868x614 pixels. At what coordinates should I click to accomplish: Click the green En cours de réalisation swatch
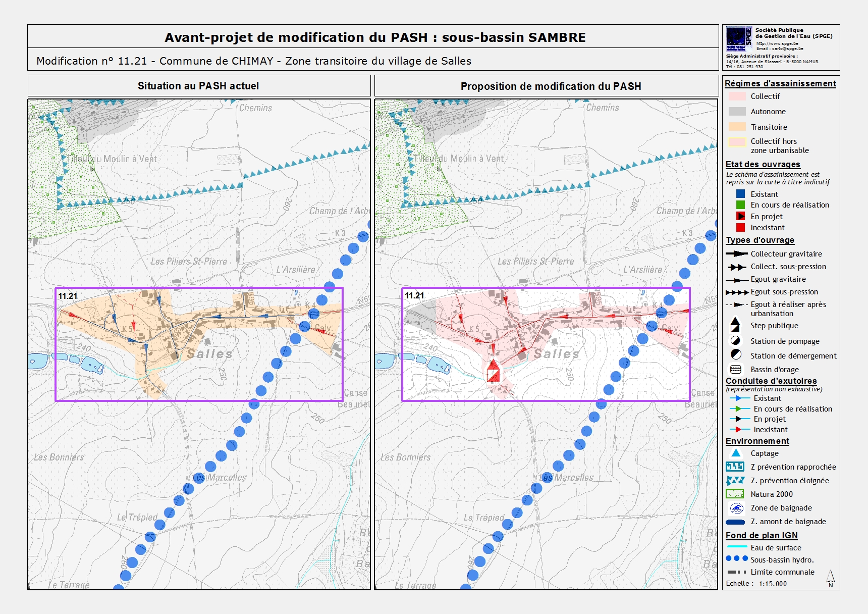740,204
